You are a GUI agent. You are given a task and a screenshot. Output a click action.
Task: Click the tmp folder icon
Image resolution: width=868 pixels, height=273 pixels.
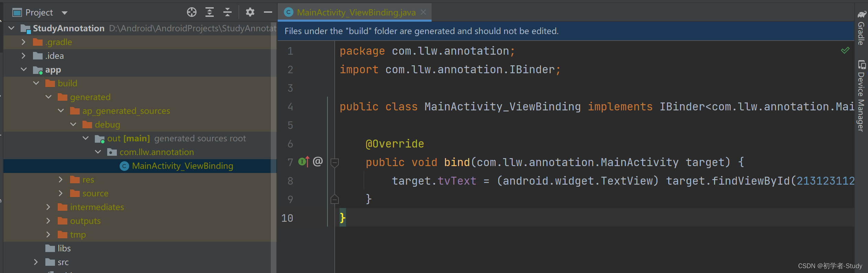tap(63, 234)
